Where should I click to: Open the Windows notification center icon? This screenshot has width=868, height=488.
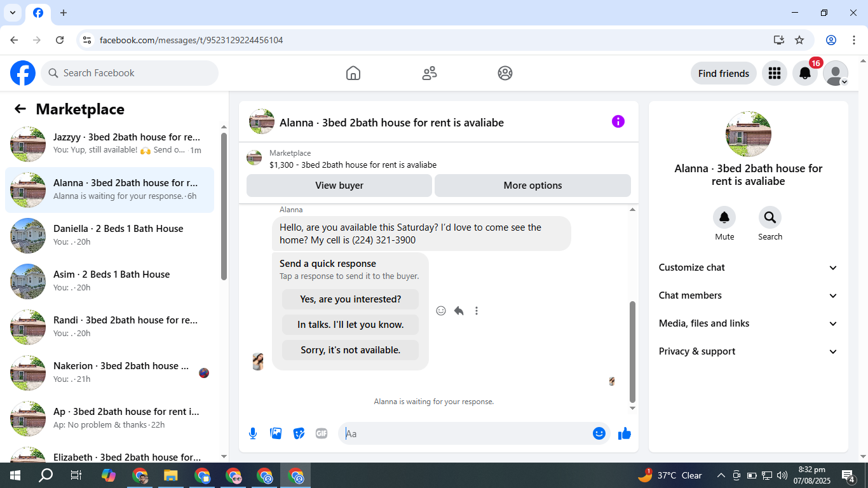click(x=848, y=475)
